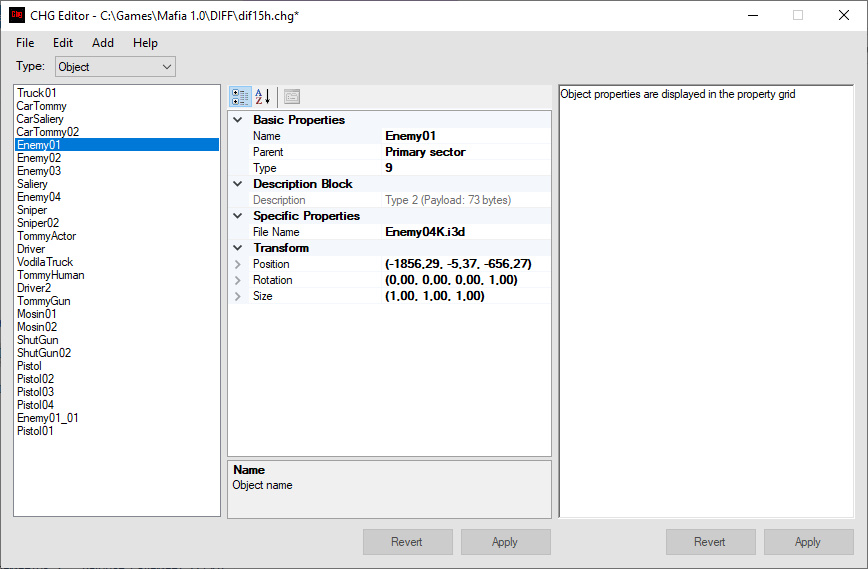
Task: Select CarSaliery in the object list
Action: pos(40,119)
